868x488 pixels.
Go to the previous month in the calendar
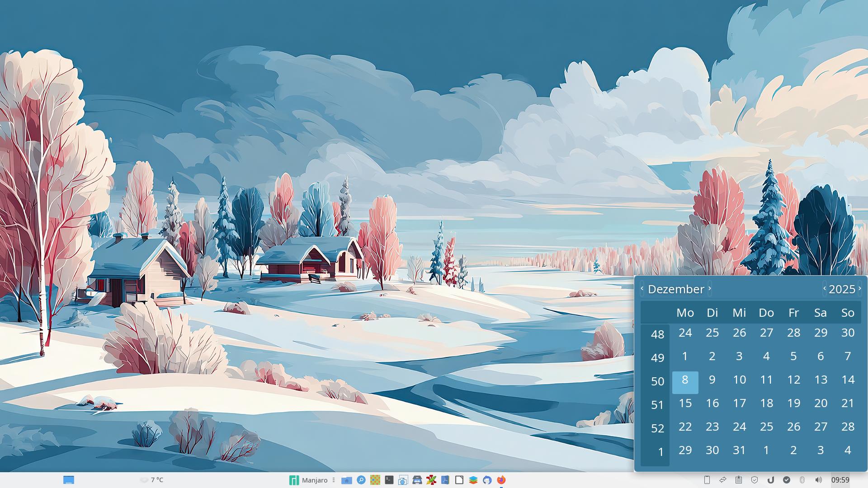(642, 289)
